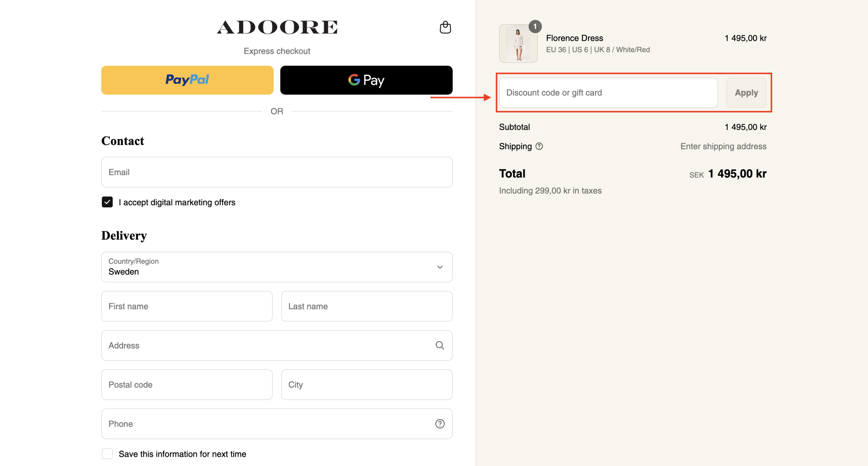Click the Shipping label text

[x=515, y=146]
